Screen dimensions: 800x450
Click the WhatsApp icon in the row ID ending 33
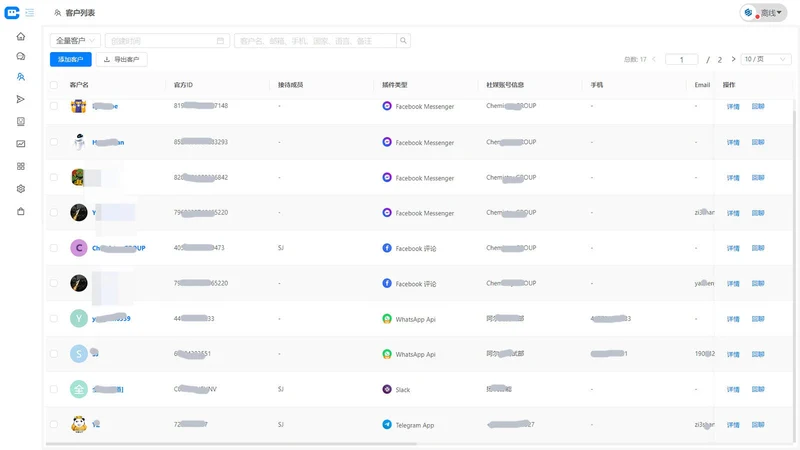(387, 319)
